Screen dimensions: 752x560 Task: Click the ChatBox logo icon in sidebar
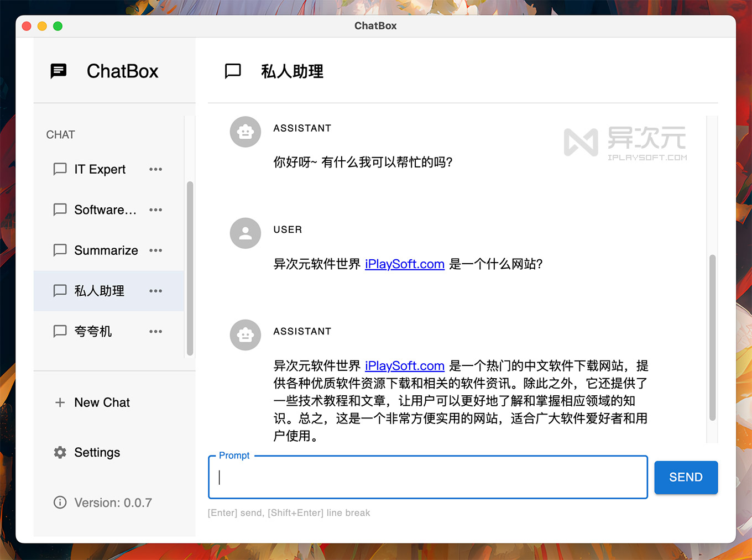(59, 71)
